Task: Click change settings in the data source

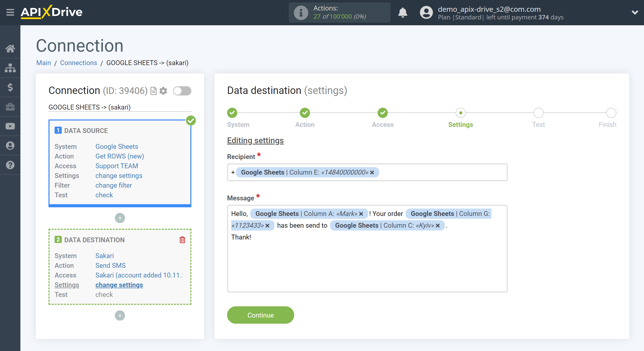Action: tap(119, 176)
